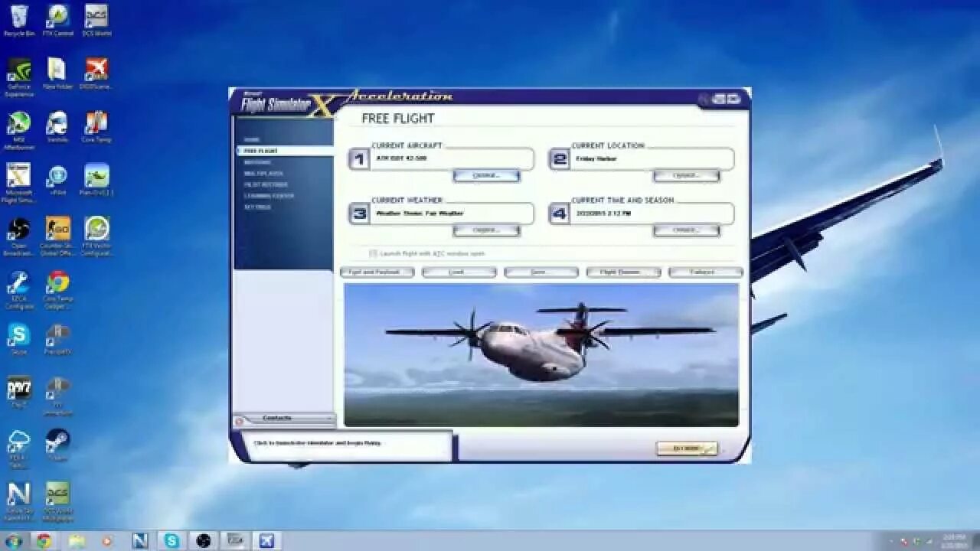Launch Microsoft Flight Simulator X desktop shortcut
This screenshot has height=551, width=980.
pos(19,183)
